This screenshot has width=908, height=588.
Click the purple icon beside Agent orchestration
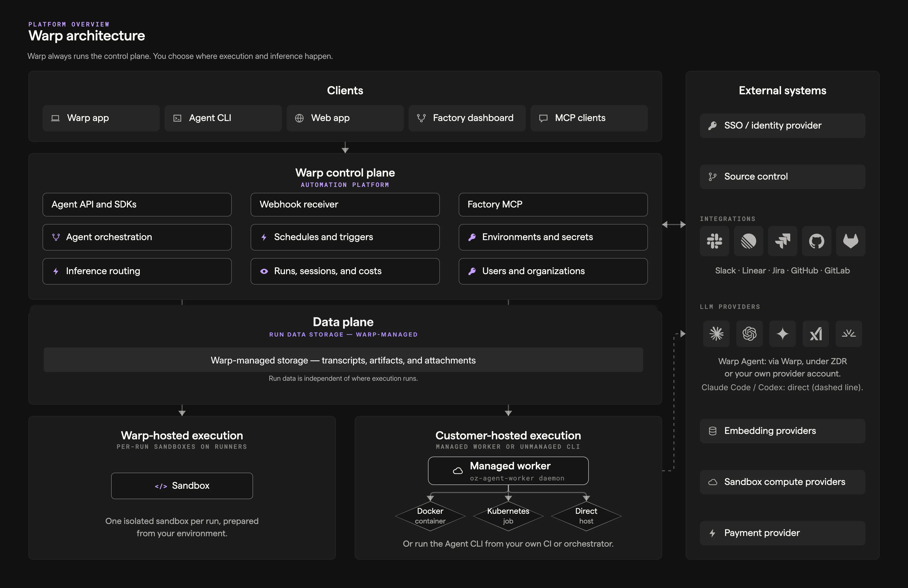[56, 237]
